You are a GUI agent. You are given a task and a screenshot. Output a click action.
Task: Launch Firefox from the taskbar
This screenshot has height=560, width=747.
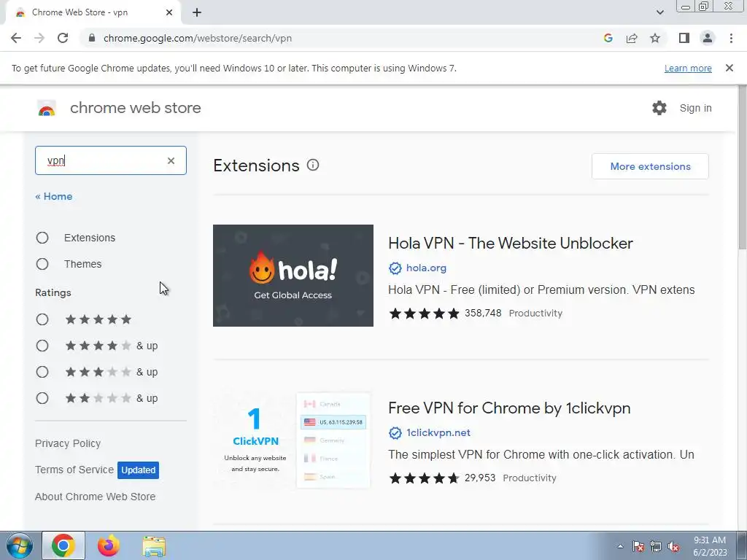[109, 545]
